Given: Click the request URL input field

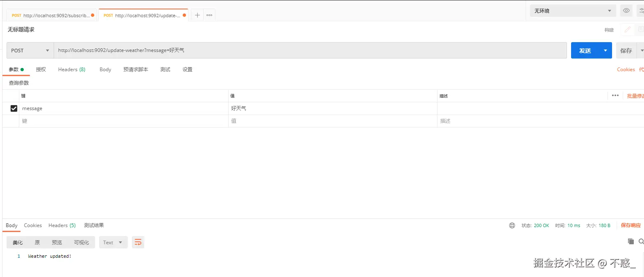Looking at the screenshot, I should tap(310, 50).
